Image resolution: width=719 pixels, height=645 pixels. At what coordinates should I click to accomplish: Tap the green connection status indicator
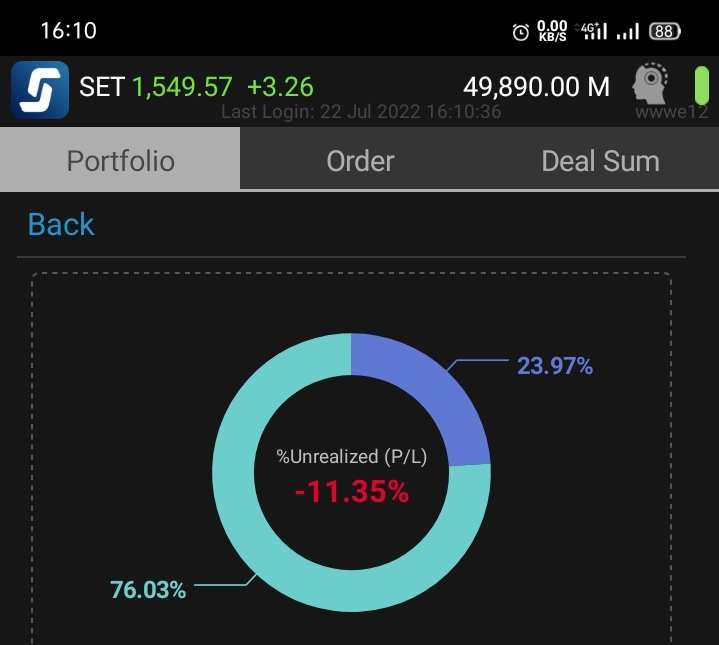[x=702, y=85]
